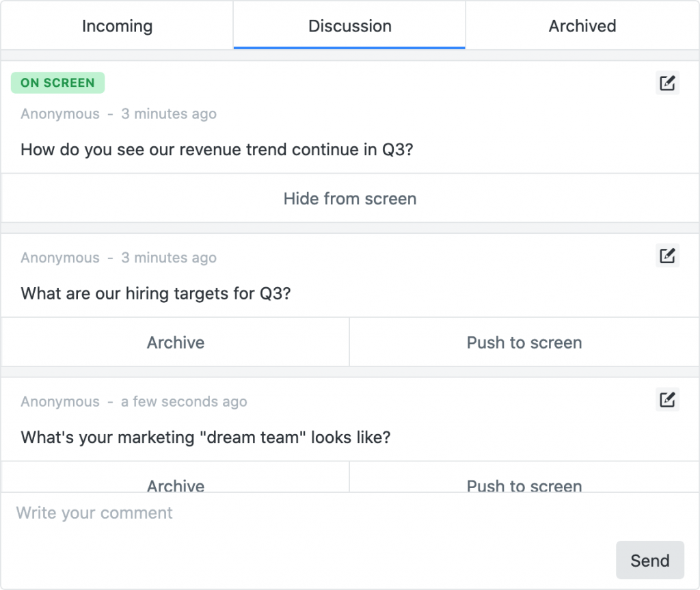Viewport: 700px width, 590px height.
Task: Archive the hiring targets question
Action: [175, 343]
